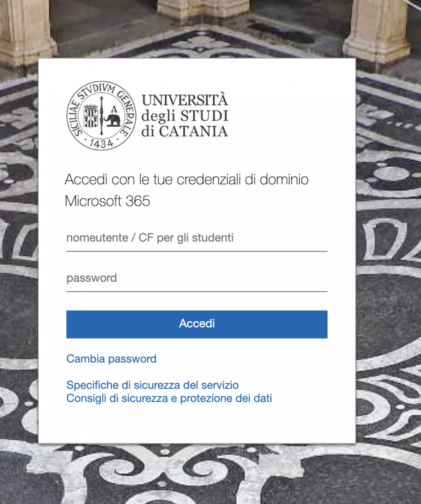Open Consigli di sicurezza e protezione dei dati
Image resolution: width=421 pixels, height=504 pixels.
pyautogui.click(x=169, y=398)
